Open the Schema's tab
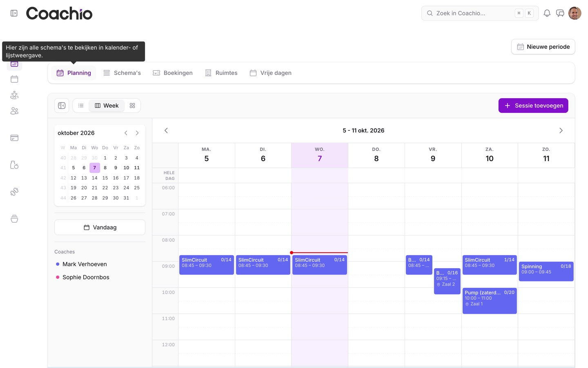Screen dimensions: 588x368 [x=122, y=73]
